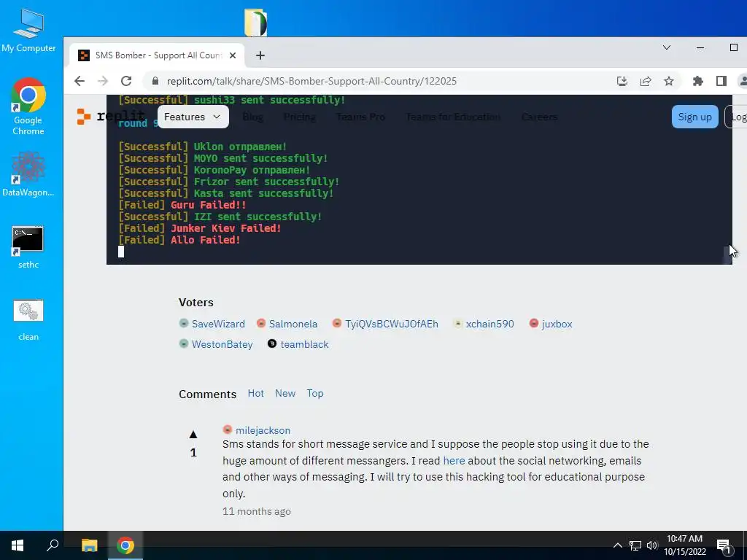Open the My Computer desktop icon
The width and height of the screenshot is (747, 560).
(x=28, y=31)
